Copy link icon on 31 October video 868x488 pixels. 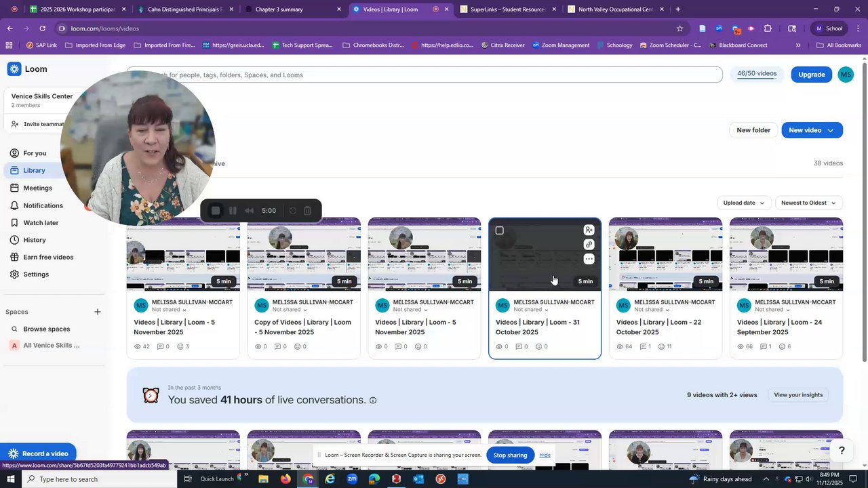click(x=589, y=245)
